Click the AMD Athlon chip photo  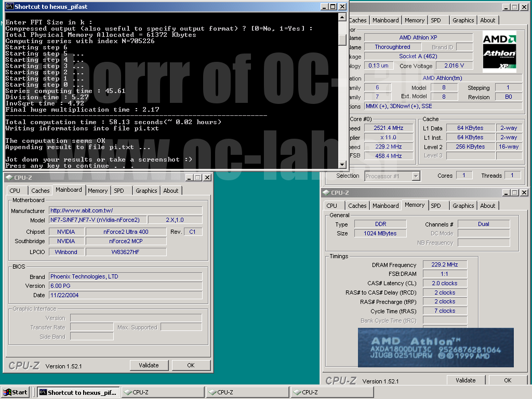point(436,348)
